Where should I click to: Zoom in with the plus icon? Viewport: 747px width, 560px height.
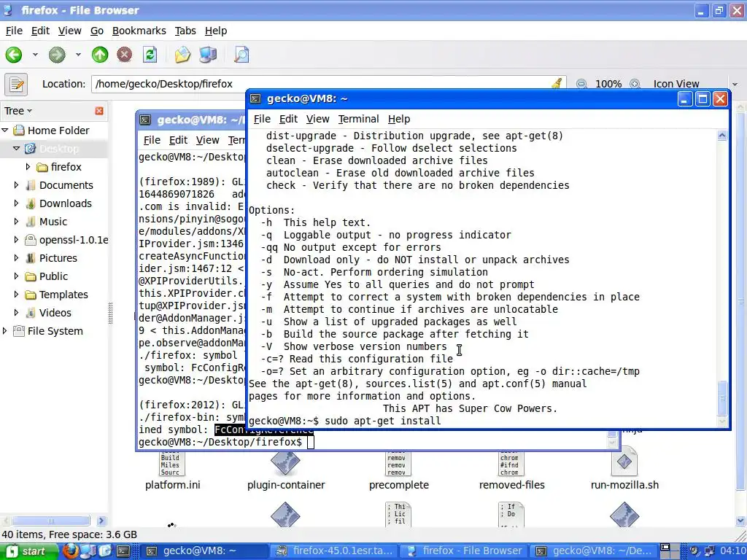click(635, 84)
